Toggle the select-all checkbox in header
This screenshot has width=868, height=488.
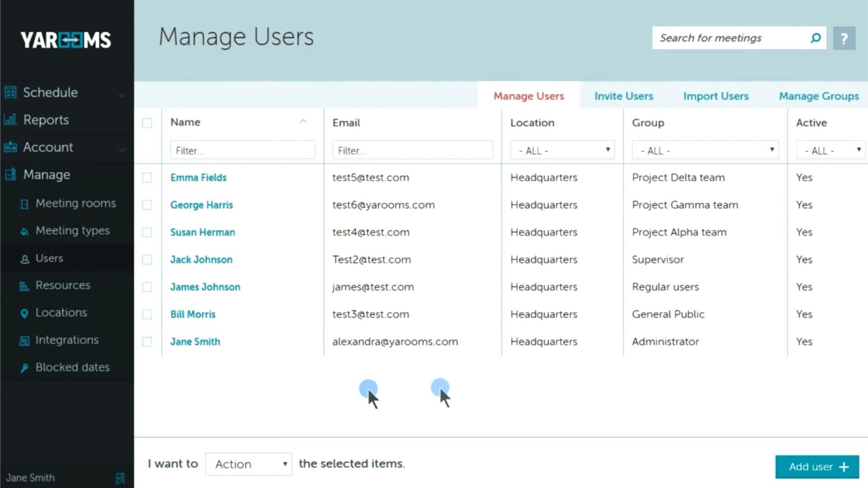pos(147,123)
